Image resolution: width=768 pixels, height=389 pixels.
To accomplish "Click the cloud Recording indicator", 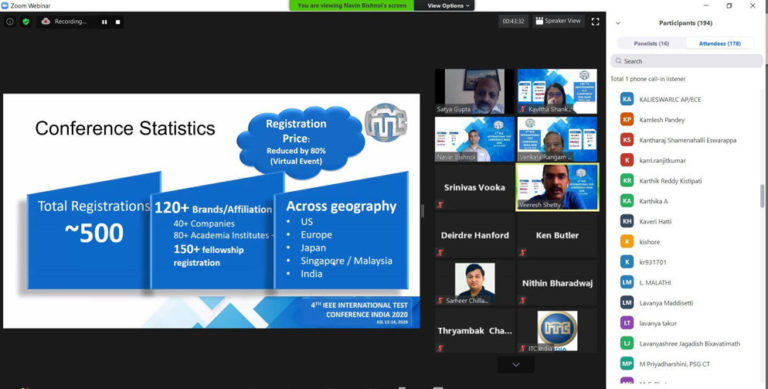I will 64,22.
